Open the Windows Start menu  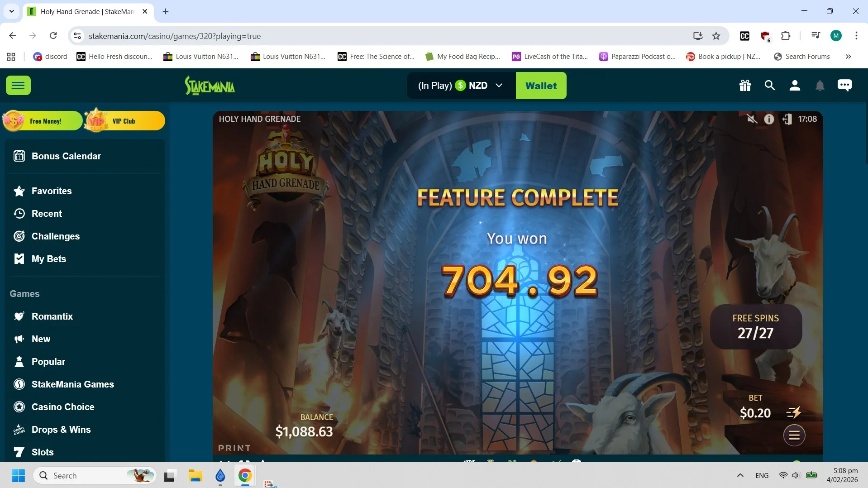pos(18,475)
